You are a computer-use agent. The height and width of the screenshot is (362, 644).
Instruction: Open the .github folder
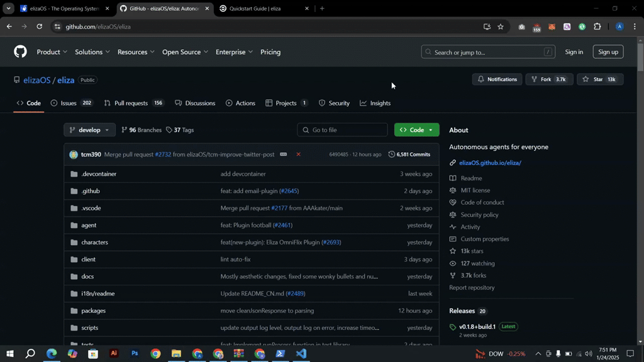click(91, 191)
